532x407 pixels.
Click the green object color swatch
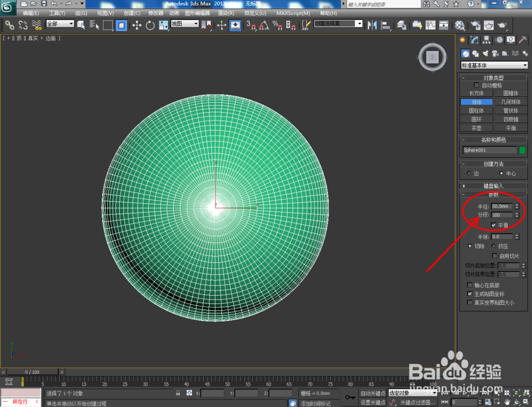point(522,150)
